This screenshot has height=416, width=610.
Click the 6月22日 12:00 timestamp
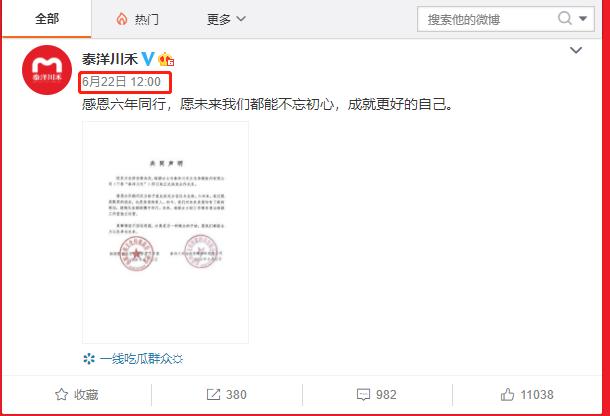(121, 82)
